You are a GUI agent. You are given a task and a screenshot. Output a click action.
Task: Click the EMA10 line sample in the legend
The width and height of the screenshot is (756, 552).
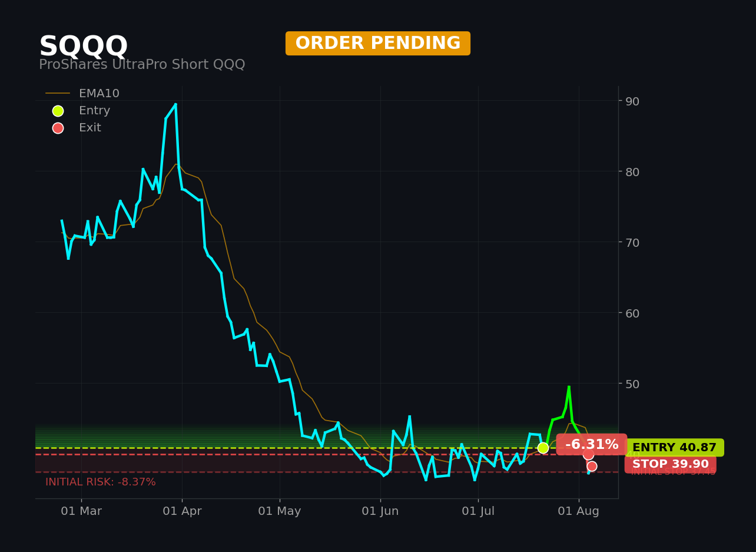pos(58,94)
